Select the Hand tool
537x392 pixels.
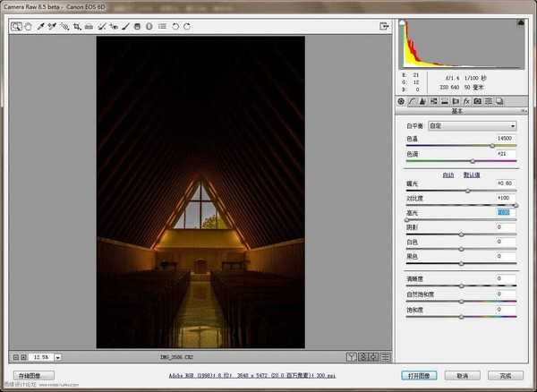point(28,27)
